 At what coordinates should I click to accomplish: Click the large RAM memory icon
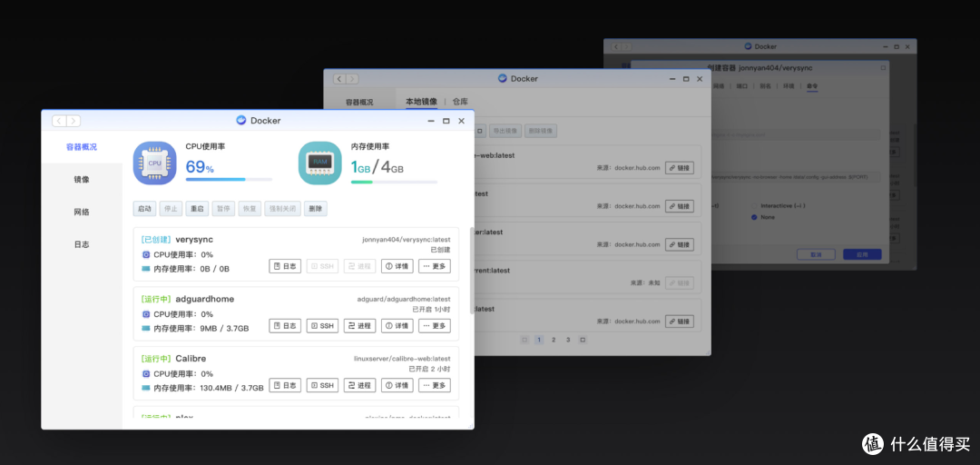(320, 163)
